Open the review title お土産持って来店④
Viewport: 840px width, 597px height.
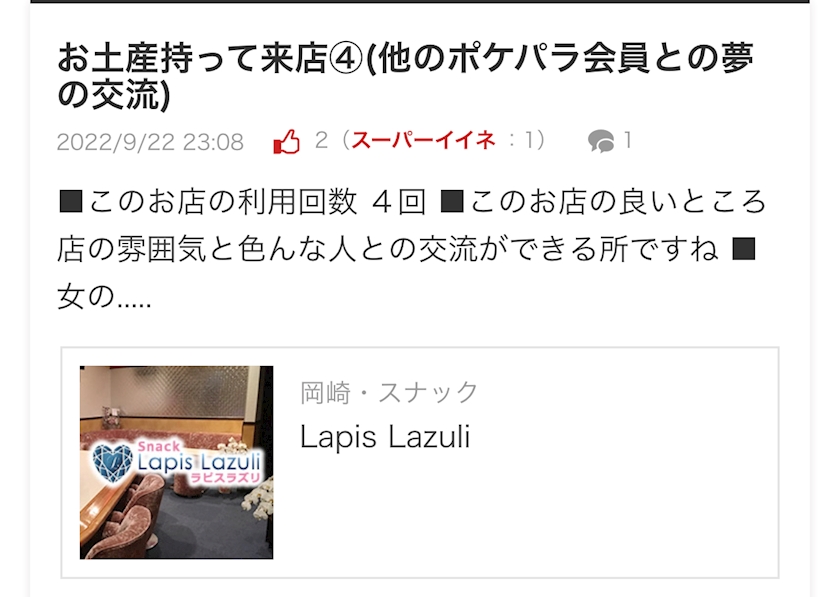coord(406,76)
